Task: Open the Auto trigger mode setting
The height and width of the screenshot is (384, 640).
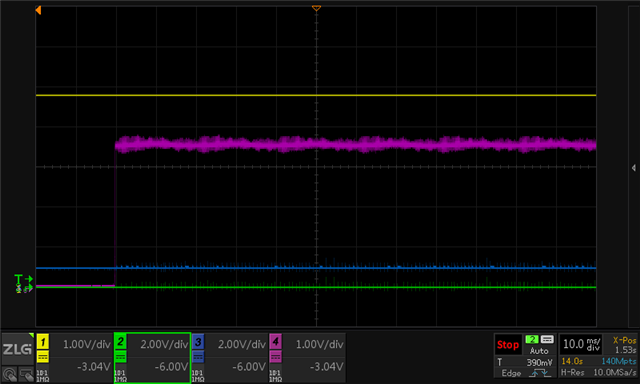Action: 539,351
